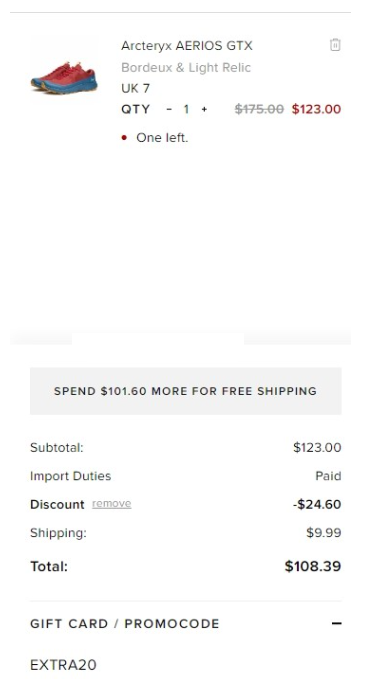Delete the Arcteryx AERIOS GTX item via trash icon
The image size is (372, 679).
coord(335,45)
